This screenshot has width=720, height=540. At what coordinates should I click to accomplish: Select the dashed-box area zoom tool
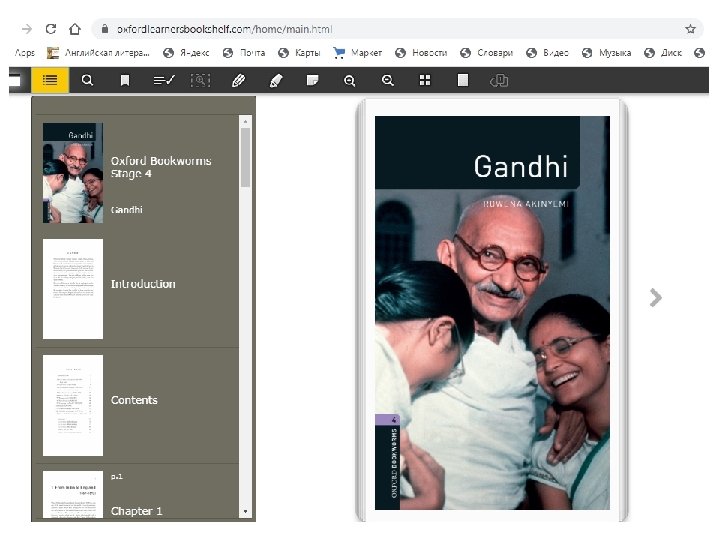(x=200, y=81)
